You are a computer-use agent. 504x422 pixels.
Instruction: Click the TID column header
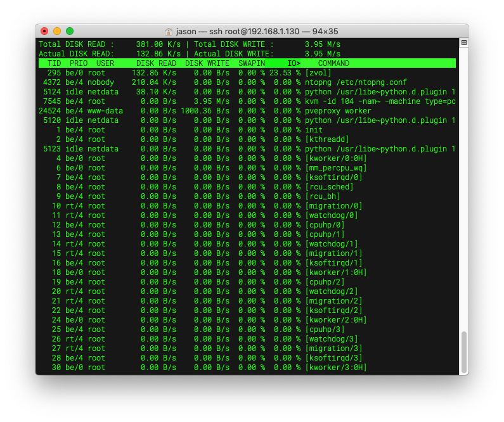(54, 63)
